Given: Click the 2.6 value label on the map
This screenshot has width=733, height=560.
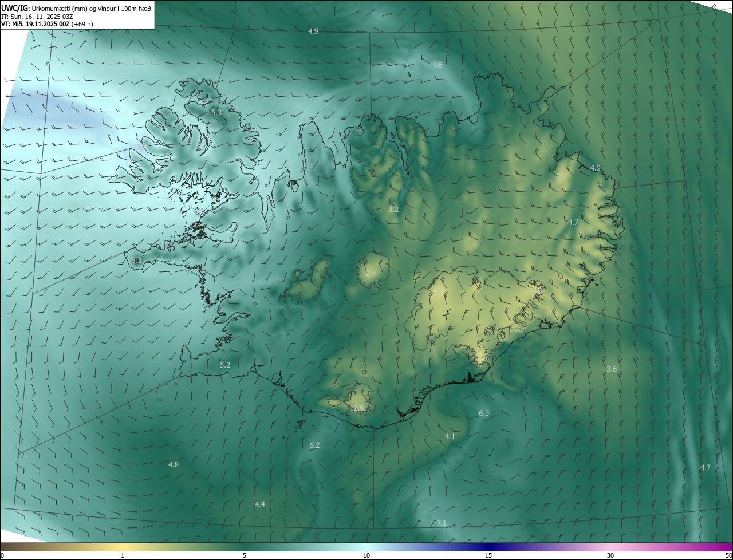Looking at the screenshot, I should point(358,408).
